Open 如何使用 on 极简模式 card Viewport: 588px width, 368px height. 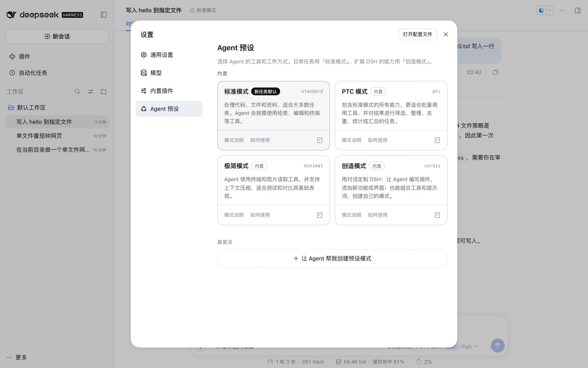coord(260,215)
